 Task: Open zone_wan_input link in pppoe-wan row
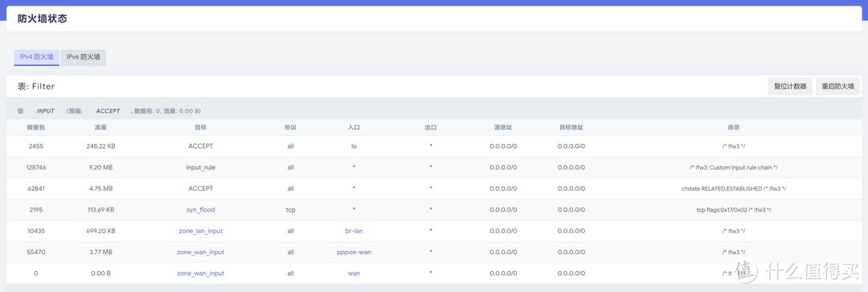coord(200,252)
